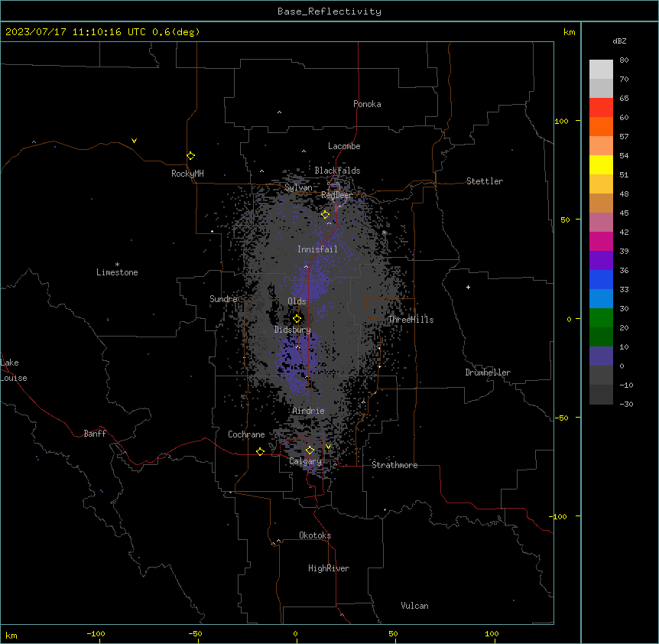
Task: Click the Lacombe city label
Action: pyautogui.click(x=344, y=146)
